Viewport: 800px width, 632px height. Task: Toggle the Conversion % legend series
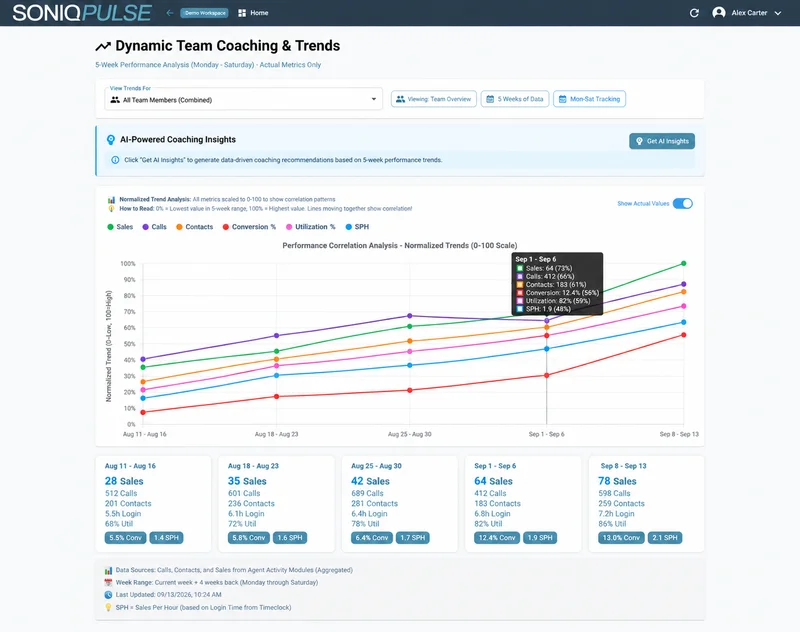click(249, 227)
